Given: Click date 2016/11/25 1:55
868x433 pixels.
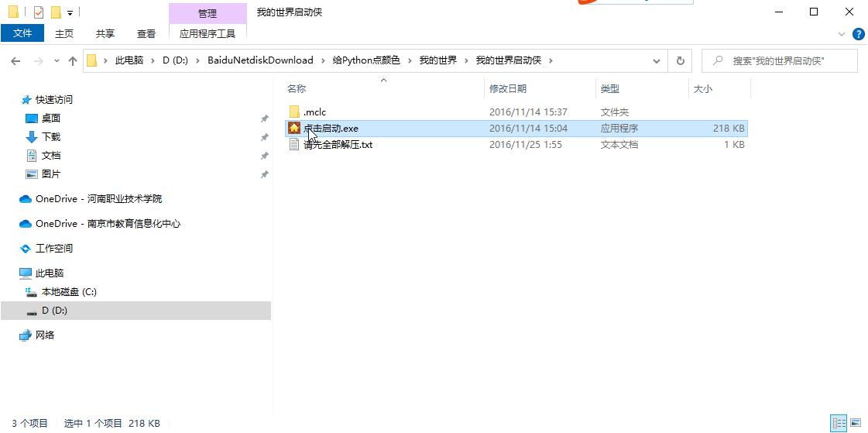Looking at the screenshot, I should click(x=525, y=145).
